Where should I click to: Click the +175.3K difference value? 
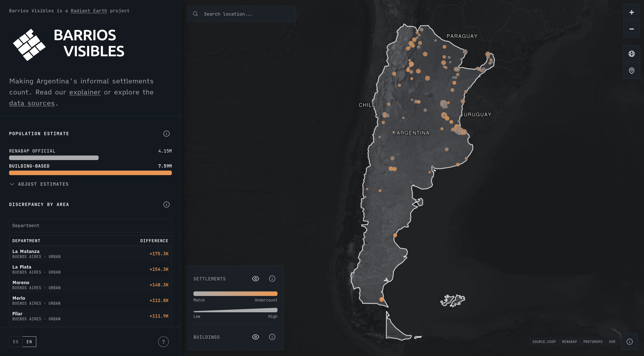click(159, 254)
